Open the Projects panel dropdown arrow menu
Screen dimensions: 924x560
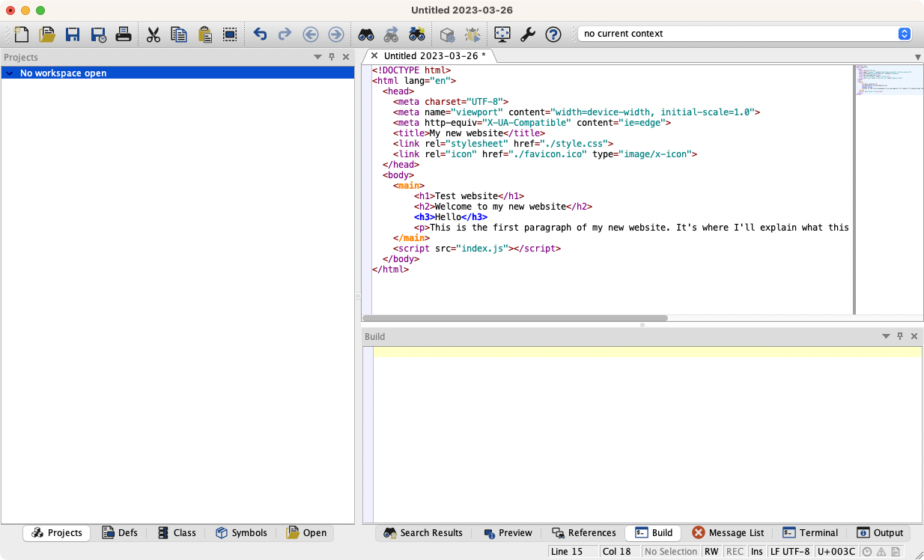pos(317,57)
